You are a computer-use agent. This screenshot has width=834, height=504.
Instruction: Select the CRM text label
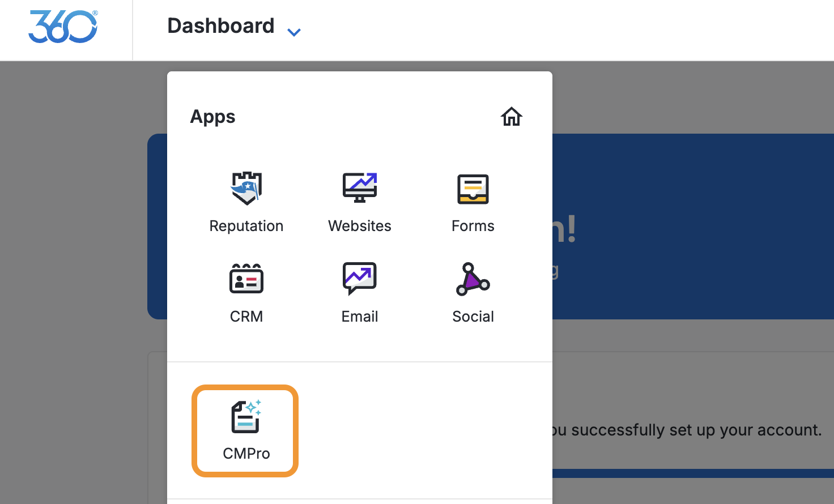click(x=246, y=317)
